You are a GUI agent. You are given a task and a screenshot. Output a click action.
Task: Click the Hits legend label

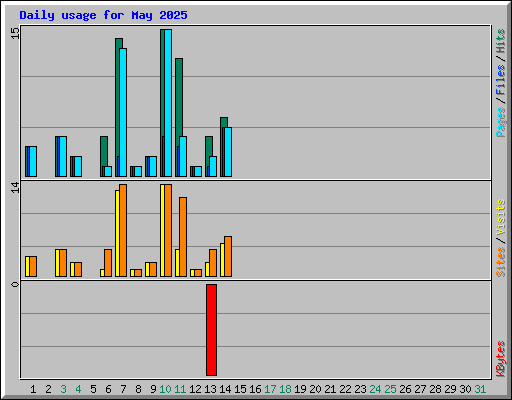[500, 41]
